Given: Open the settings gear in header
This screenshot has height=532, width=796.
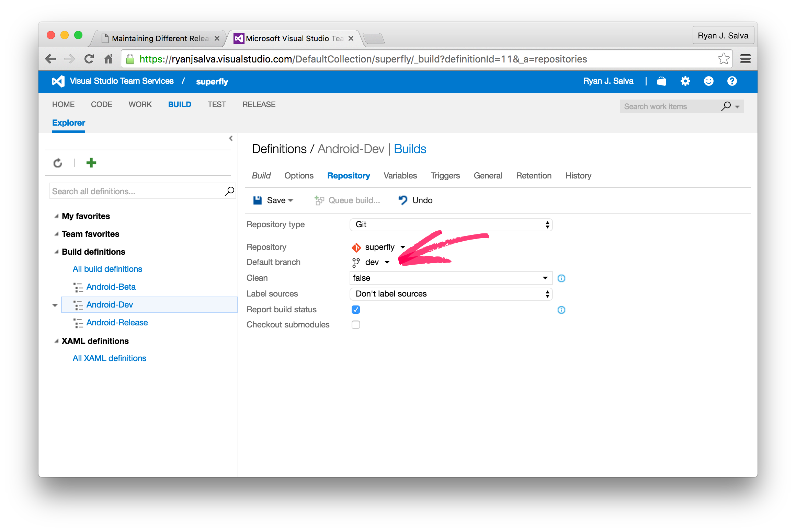Looking at the screenshot, I should [685, 81].
